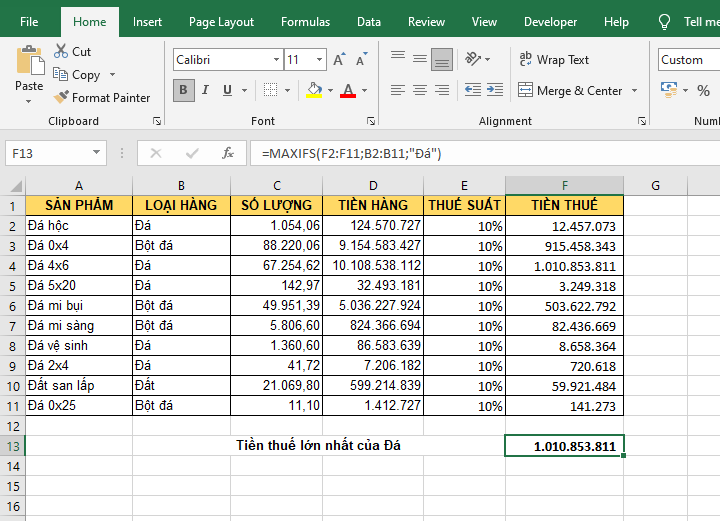The height and width of the screenshot is (521, 720).
Task: Toggle Italic formatting
Action: [x=207, y=91]
